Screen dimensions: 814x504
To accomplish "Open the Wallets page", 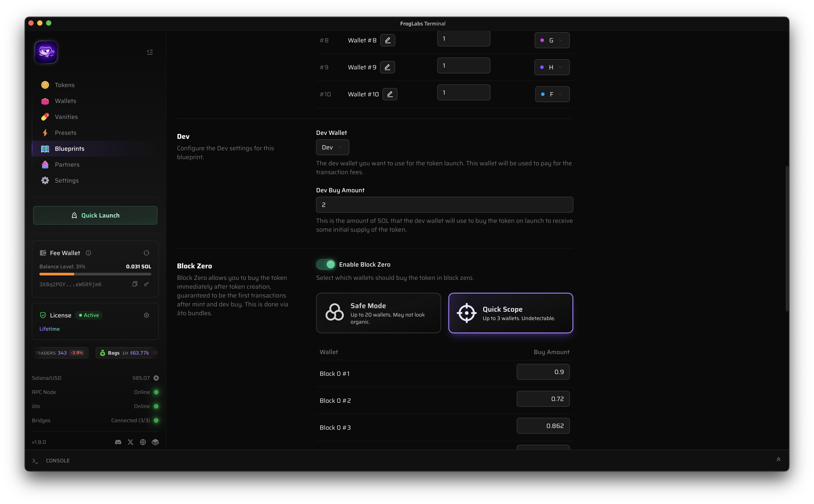I will click(x=95, y=101).
